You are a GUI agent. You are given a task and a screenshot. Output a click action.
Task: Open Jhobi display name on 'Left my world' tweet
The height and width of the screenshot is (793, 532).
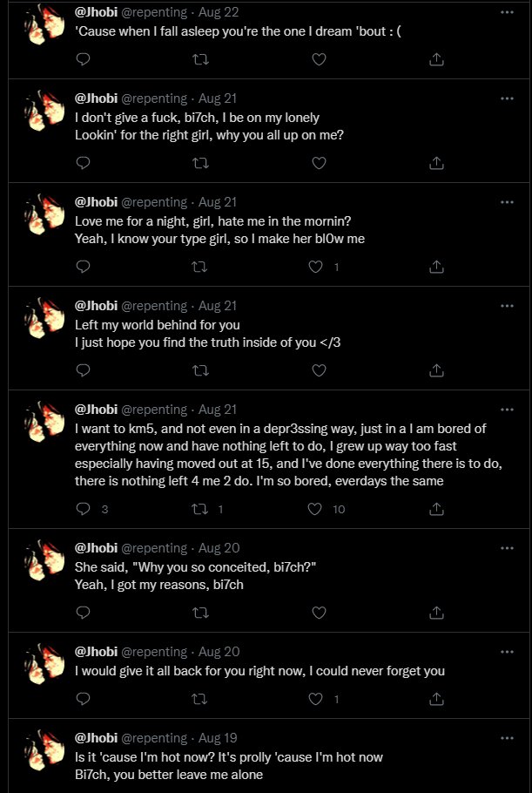click(94, 306)
